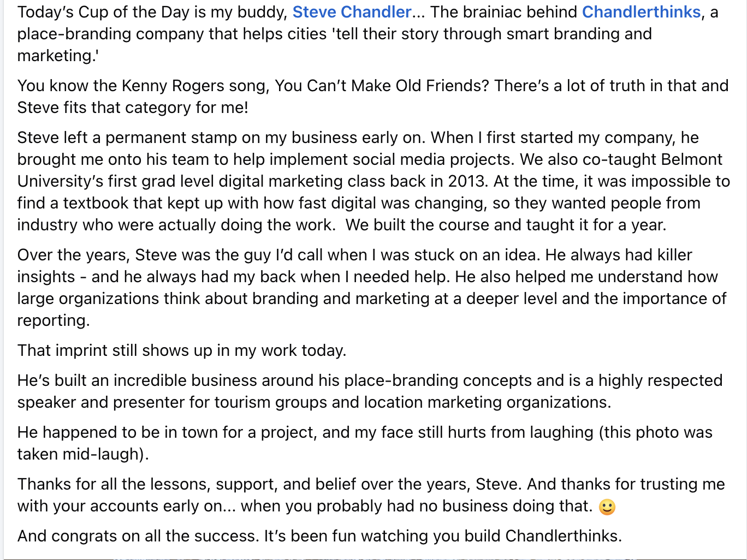Click the text "taken mid-laugh)."
The width and height of the screenshot is (747, 560).
coord(83,454)
